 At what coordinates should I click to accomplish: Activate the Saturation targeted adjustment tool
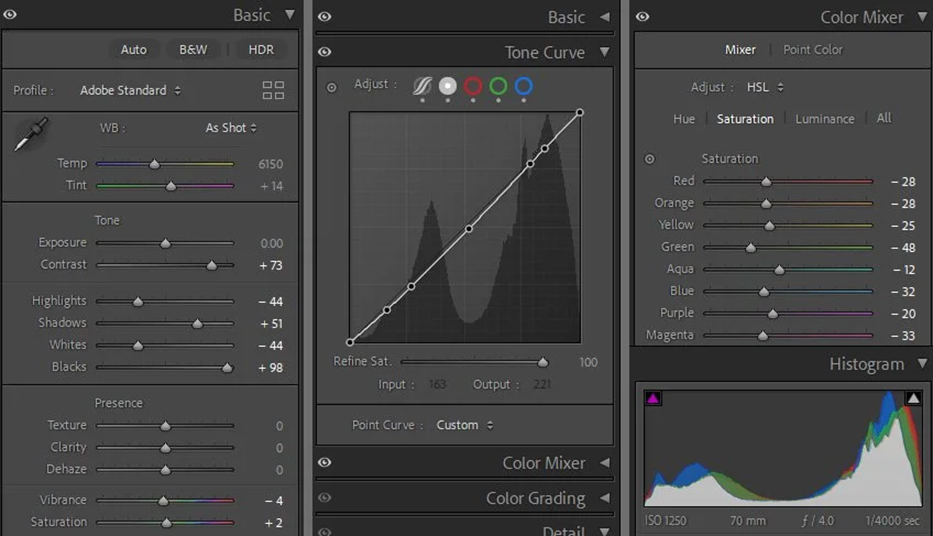649,159
